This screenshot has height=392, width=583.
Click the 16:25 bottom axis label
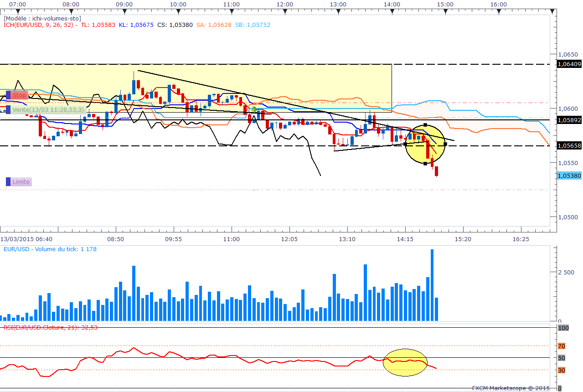pyautogui.click(x=521, y=239)
